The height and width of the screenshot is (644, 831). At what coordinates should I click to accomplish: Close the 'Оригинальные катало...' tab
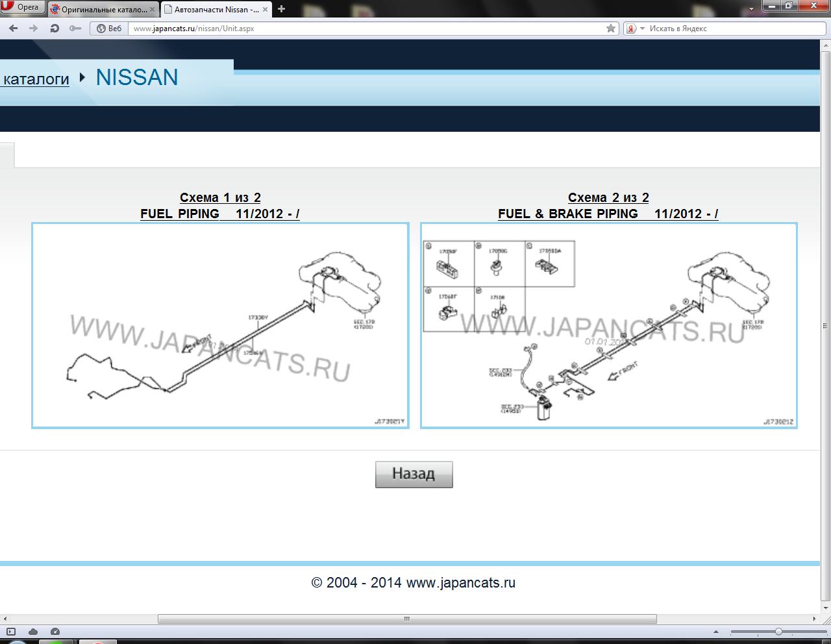(153, 9)
